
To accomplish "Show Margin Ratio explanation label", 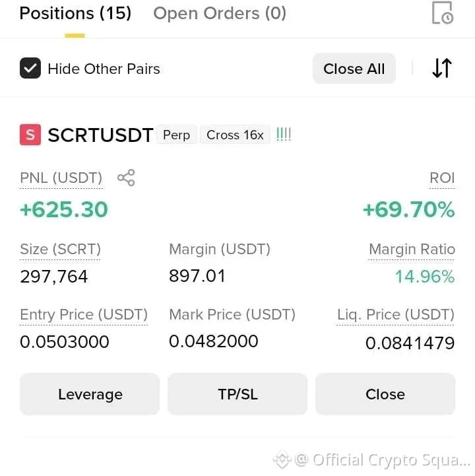I will (x=412, y=250).
